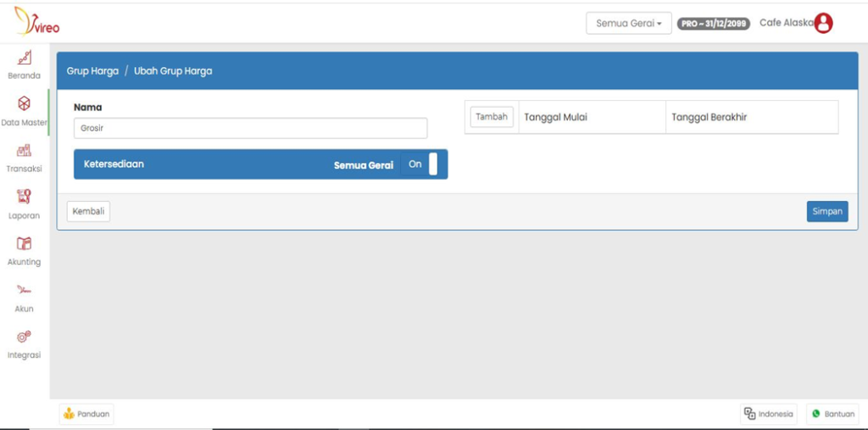Click the Bantuan WhatsApp help button
Image resolution: width=868 pixels, height=430 pixels.
point(832,414)
